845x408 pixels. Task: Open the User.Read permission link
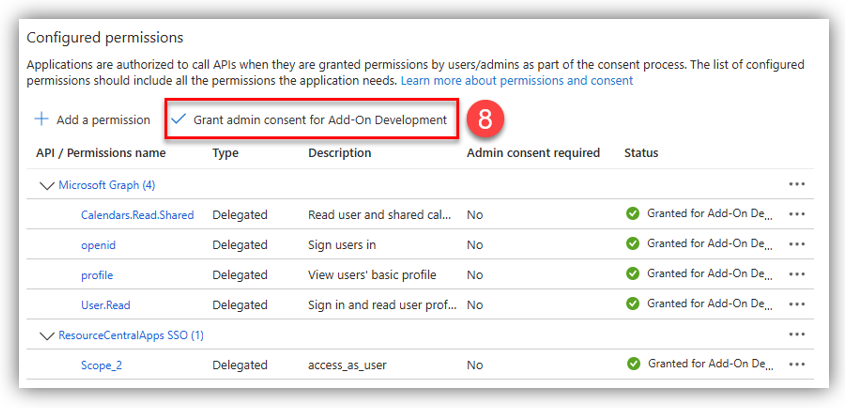[105, 305]
